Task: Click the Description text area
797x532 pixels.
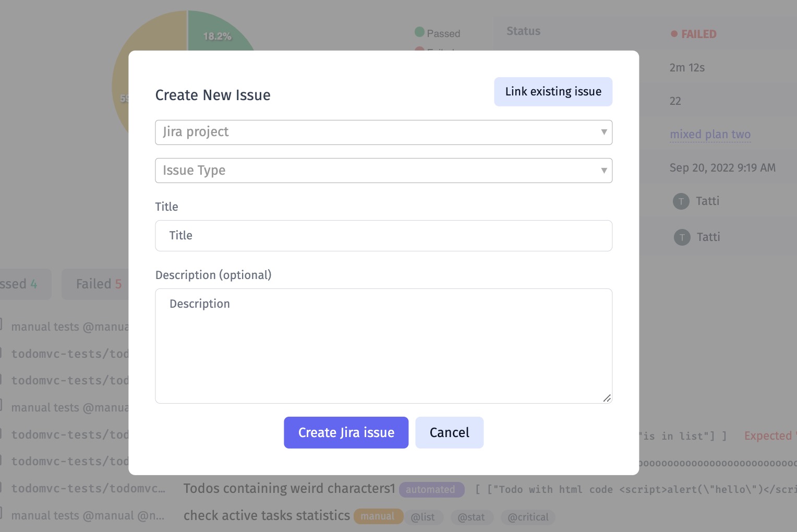Action: 383,346
